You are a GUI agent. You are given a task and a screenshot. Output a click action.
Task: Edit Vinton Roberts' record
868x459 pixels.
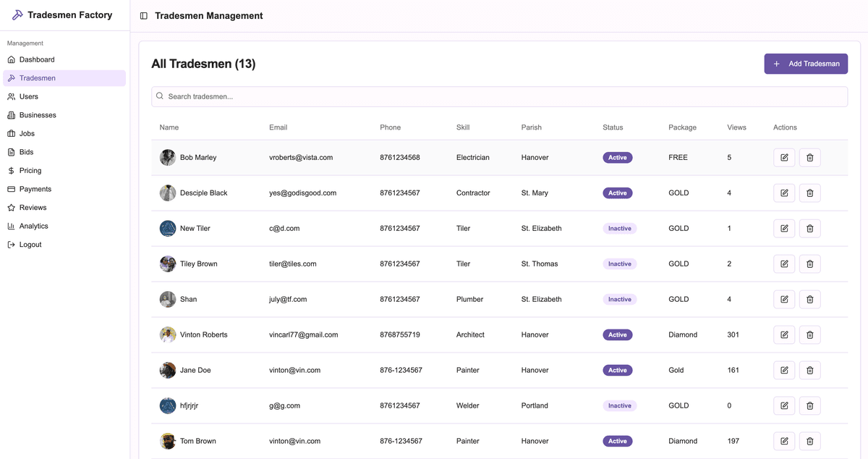click(784, 334)
